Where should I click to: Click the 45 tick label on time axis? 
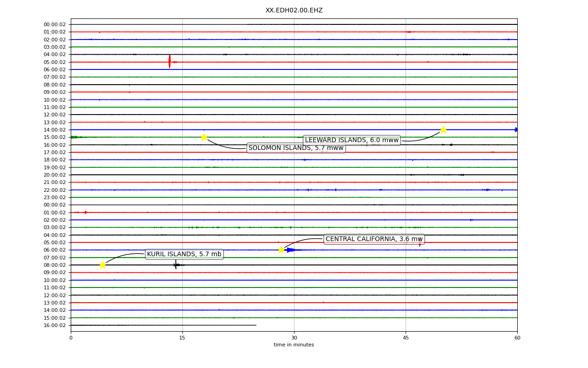[x=406, y=338]
